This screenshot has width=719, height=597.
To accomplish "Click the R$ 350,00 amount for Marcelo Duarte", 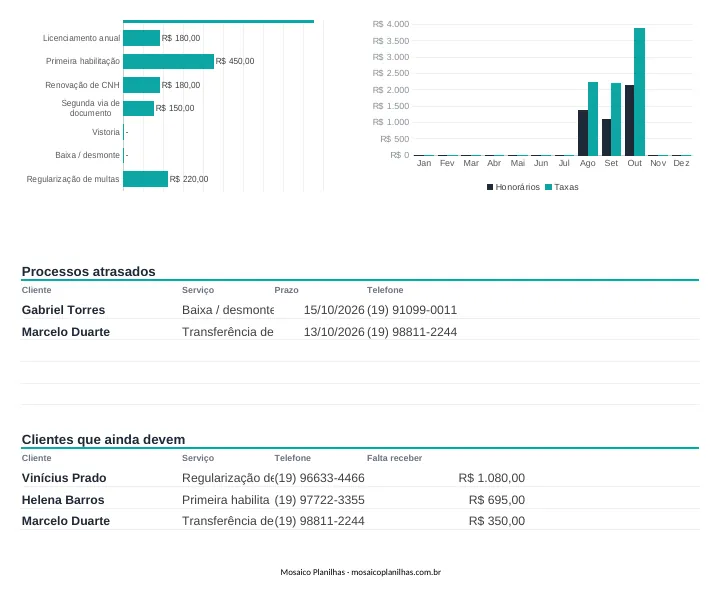I will tap(497, 521).
